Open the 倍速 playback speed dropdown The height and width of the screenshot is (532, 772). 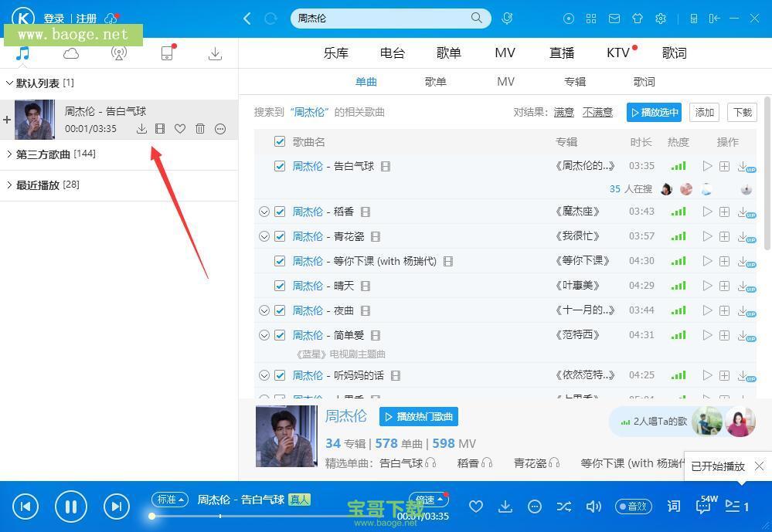[x=427, y=499]
